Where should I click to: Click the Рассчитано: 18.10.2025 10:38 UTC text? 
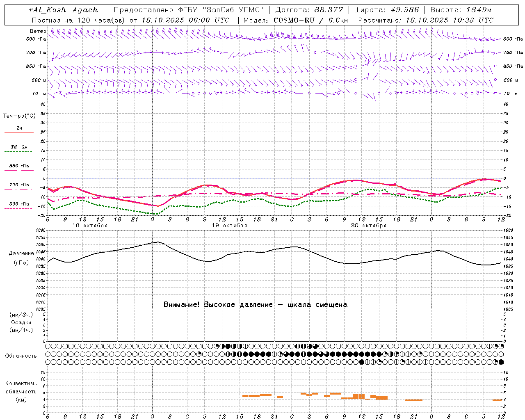pos(426,20)
